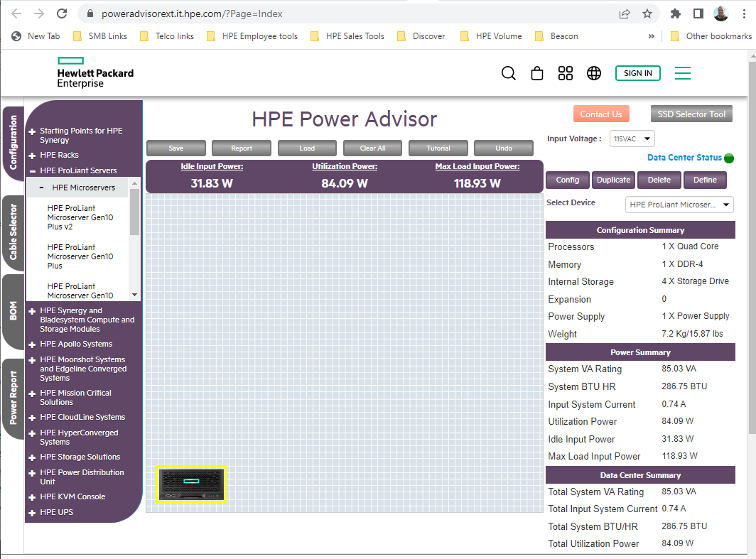Switch to the Configuration side tab

pos(13,143)
